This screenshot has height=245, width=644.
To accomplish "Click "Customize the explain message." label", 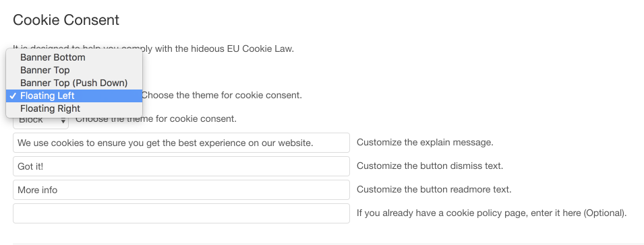I will (425, 143).
